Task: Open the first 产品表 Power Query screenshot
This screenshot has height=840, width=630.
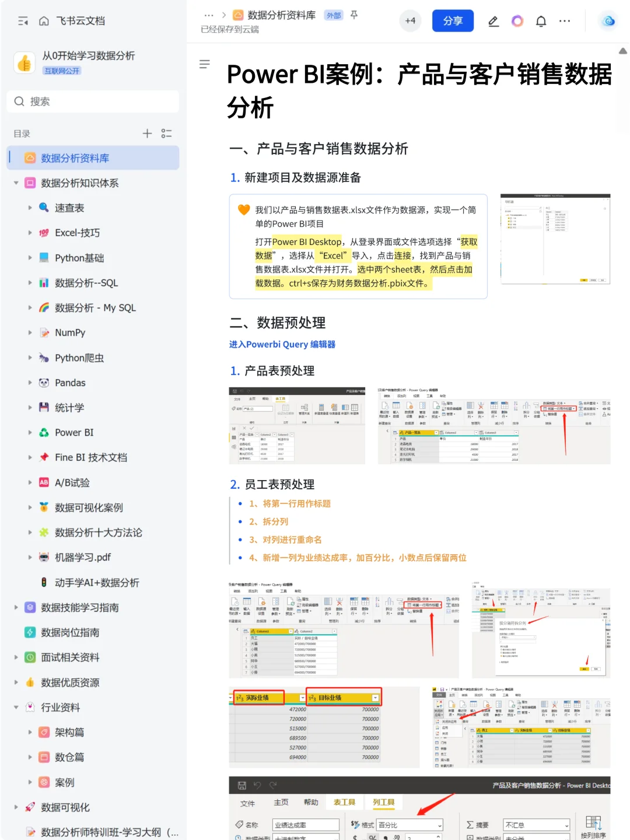Action: (x=297, y=425)
